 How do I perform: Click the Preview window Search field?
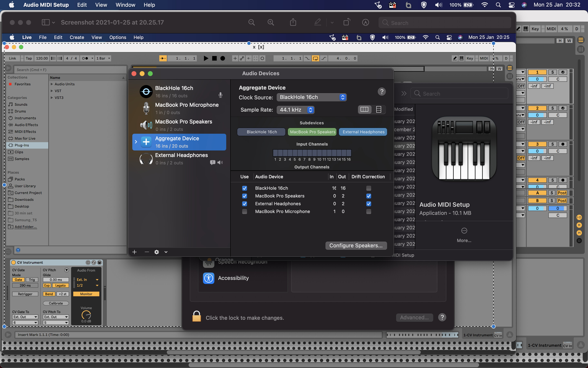click(445, 23)
